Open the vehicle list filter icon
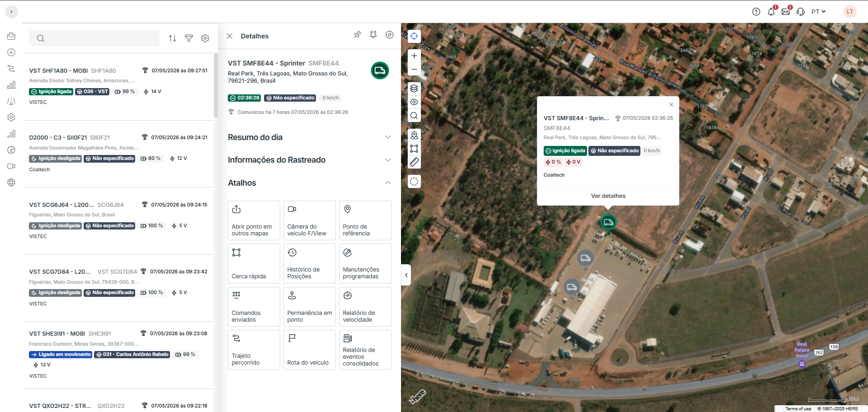The height and width of the screenshot is (412, 868). [x=189, y=38]
